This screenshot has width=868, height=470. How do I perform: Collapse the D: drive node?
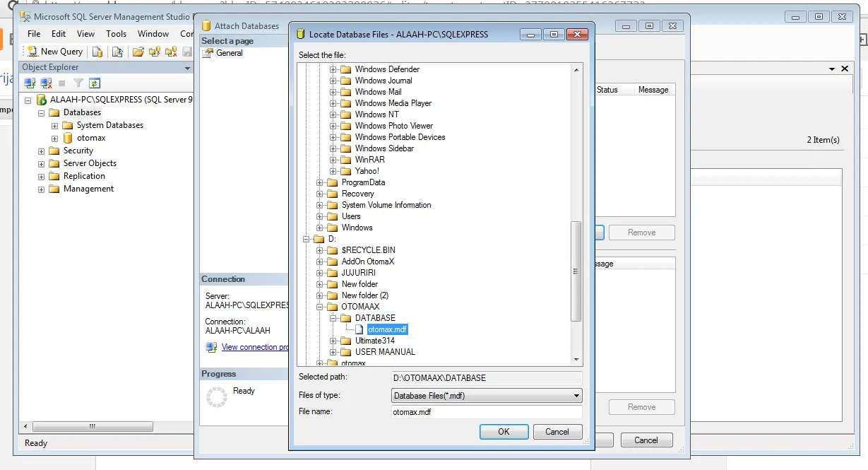pos(307,239)
